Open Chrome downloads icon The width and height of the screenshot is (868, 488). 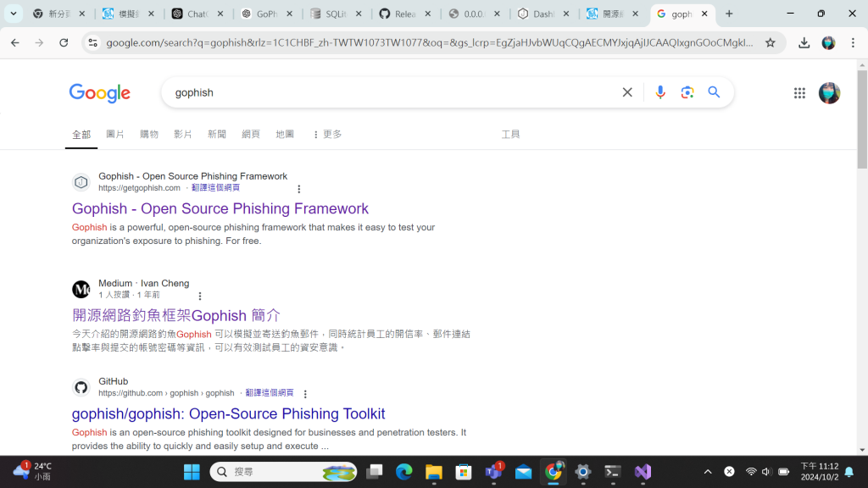[x=804, y=42]
